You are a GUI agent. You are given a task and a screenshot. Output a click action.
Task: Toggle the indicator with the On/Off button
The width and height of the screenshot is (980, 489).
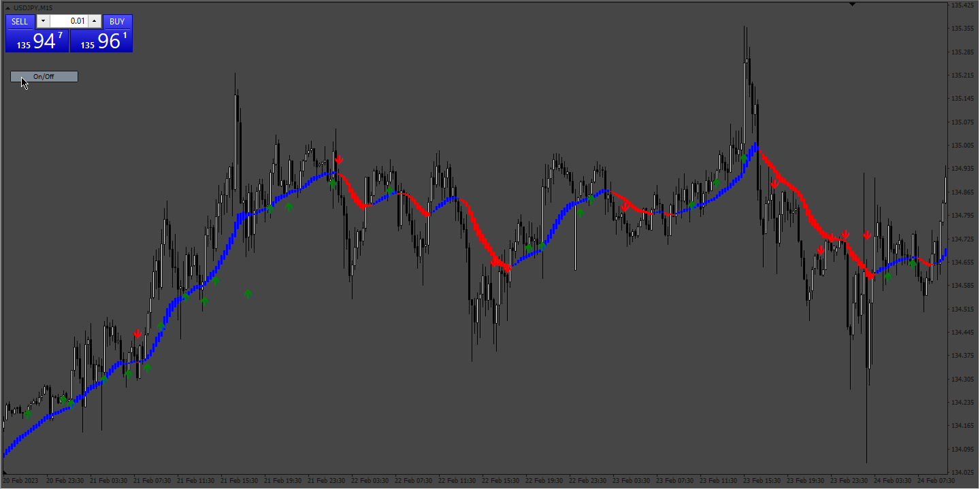[x=44, y=76]
